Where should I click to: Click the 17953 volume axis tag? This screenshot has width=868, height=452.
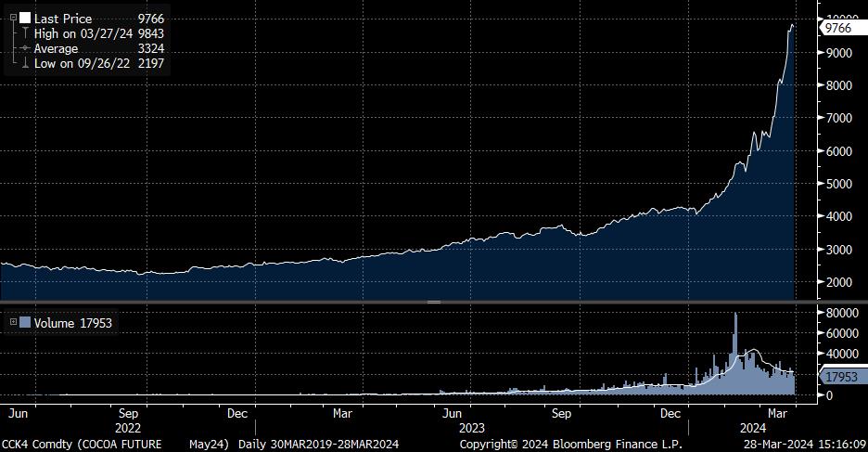[840, 378]
